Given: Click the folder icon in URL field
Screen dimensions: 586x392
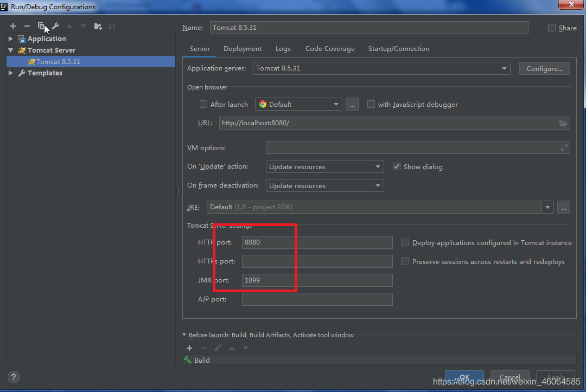Looking at the screenshot, I should point(563,123).
